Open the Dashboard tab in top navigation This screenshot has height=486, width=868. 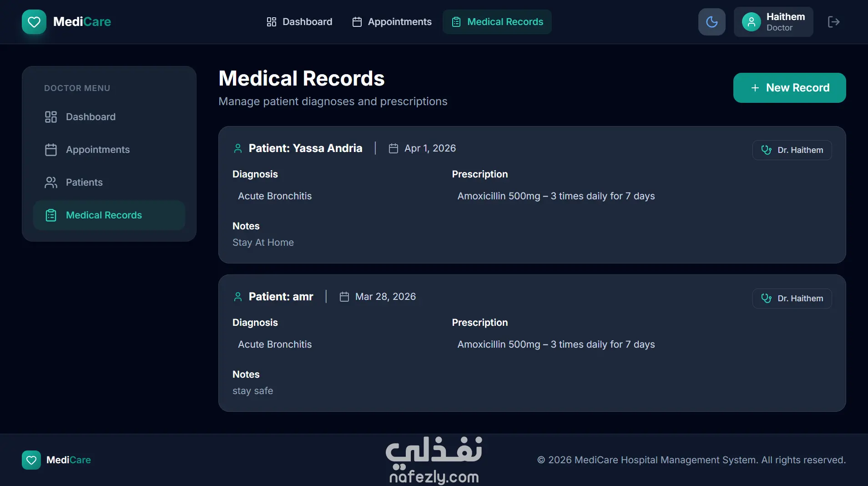point(299,22)
